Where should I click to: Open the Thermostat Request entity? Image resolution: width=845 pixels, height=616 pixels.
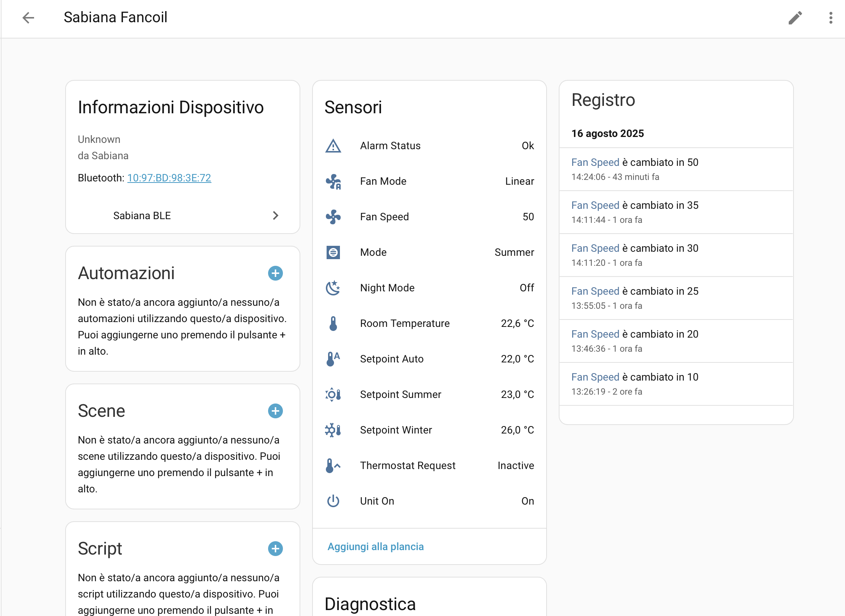point(429,466)
